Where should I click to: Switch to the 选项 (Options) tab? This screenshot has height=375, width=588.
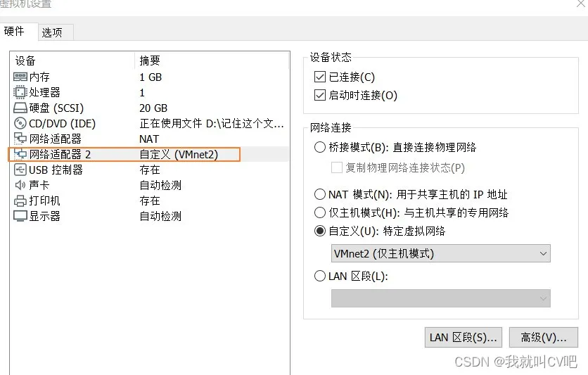coord(52,32)
